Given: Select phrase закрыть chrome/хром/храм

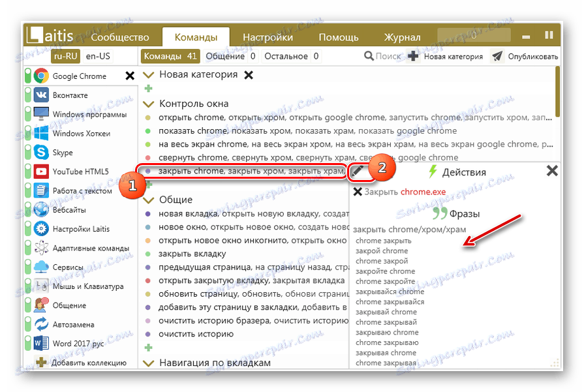Looking at the screenshot, I should (x=409, y=230).
